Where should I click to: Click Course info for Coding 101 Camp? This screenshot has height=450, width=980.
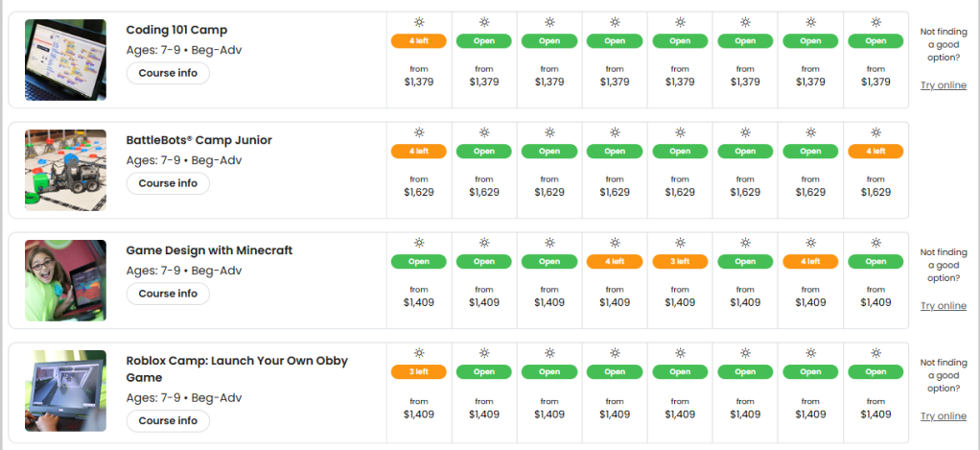tap(168, 73)
